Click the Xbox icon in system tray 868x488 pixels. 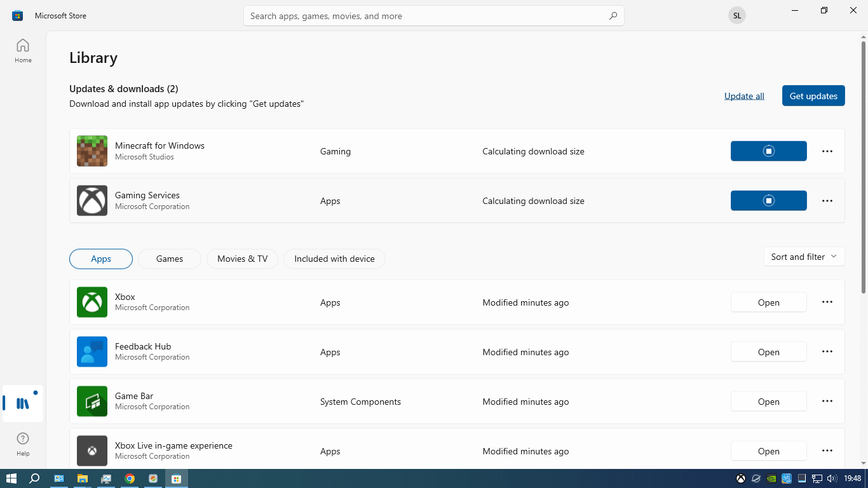(x=741, y=478)
